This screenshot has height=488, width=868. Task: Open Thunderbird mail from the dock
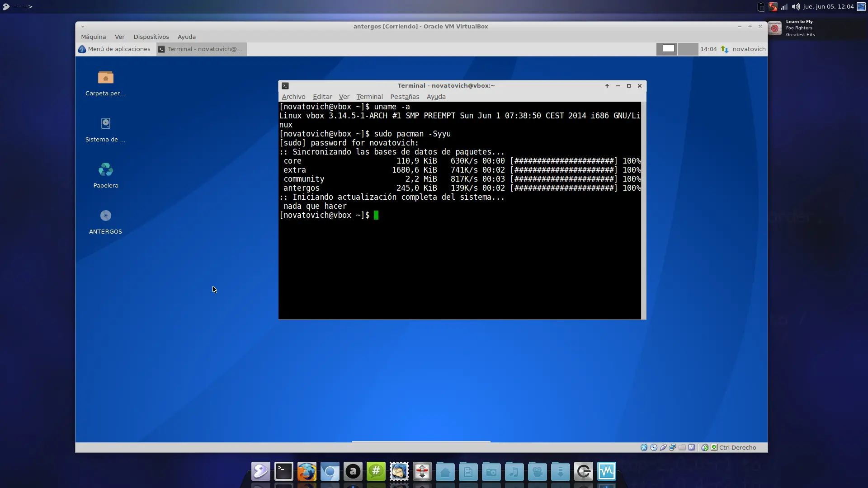[x=399, y=472]
